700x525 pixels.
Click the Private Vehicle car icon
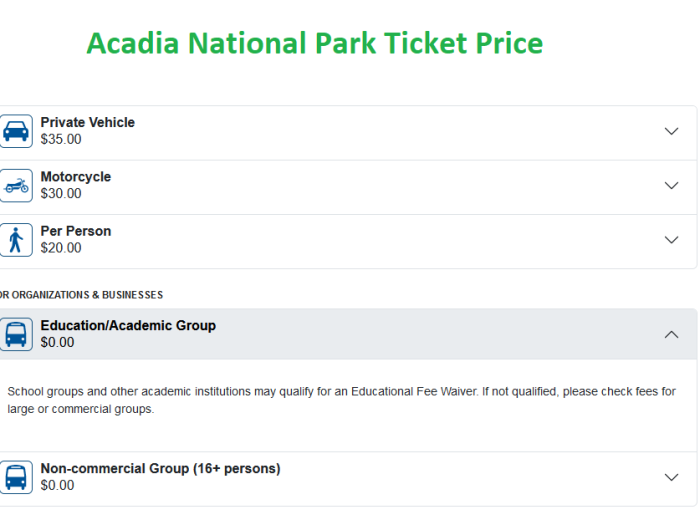pos(16,131)
